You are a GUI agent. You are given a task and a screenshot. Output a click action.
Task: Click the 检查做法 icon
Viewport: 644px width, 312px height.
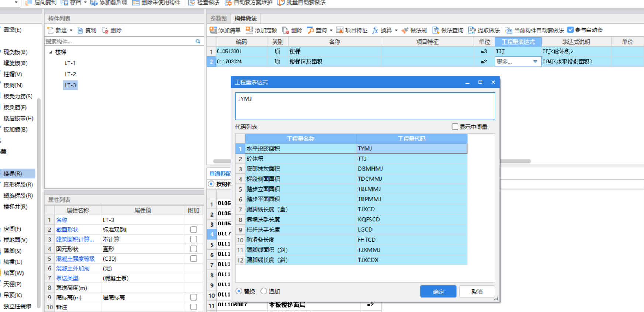coord(192,3)
